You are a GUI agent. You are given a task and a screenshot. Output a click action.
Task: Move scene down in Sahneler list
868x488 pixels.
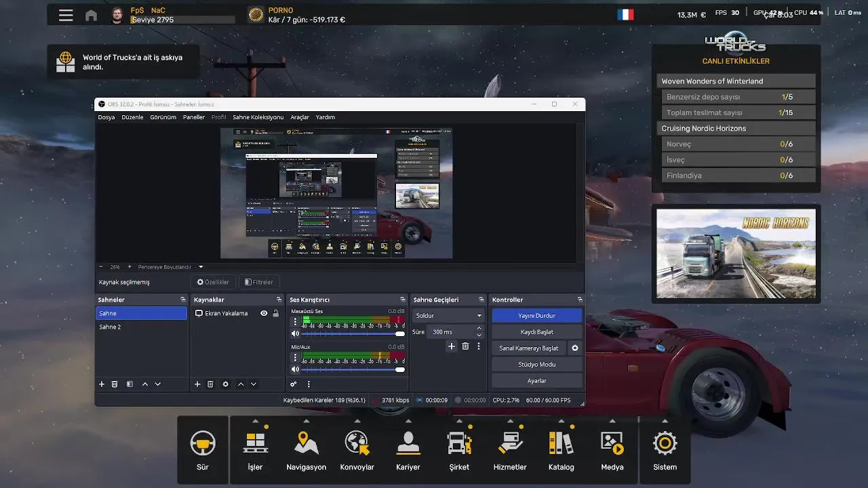(x=158, y=384)
